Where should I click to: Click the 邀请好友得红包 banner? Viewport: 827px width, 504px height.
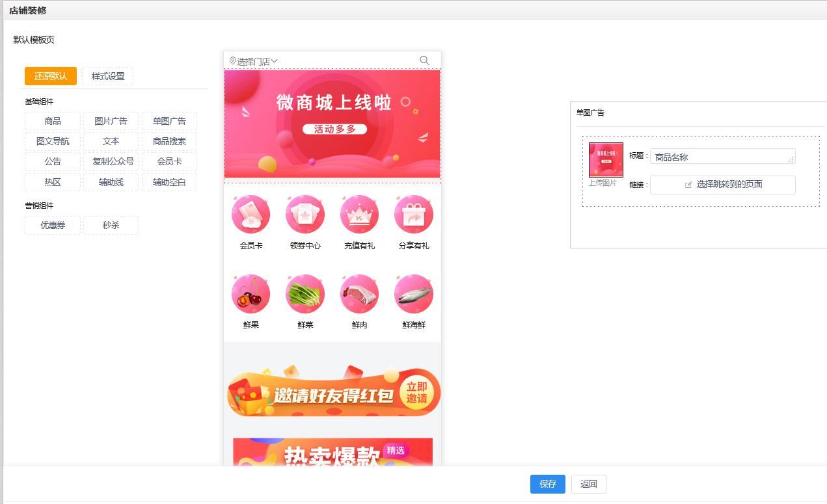click(x=334, y=392)
